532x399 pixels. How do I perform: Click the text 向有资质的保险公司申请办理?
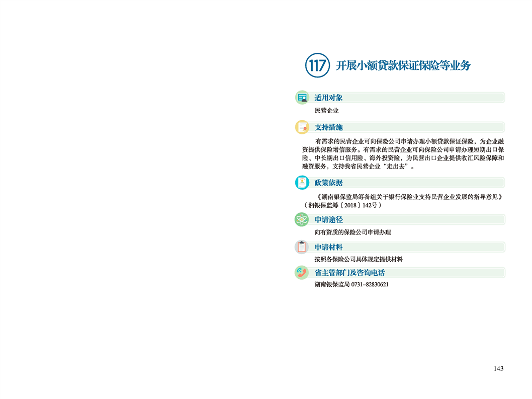[x=352, y=232]
